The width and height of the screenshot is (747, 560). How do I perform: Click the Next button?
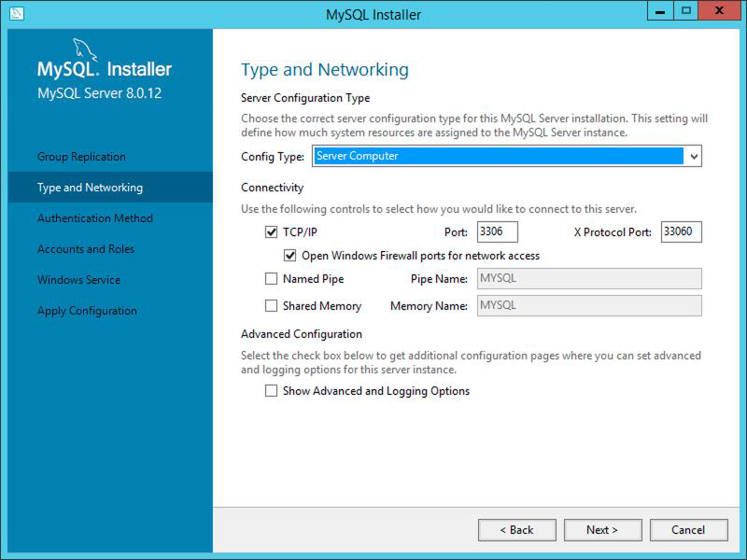point(602,529)
